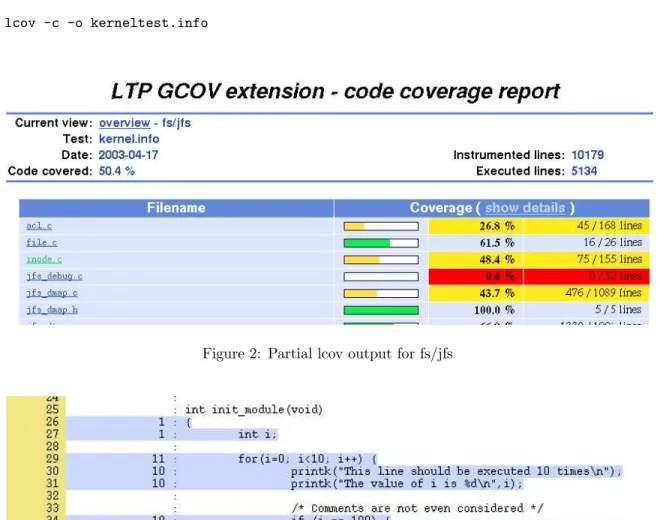Click the inode.c coverage bar
The height and width of the screenshot is (520, 660).
[381, 260]
